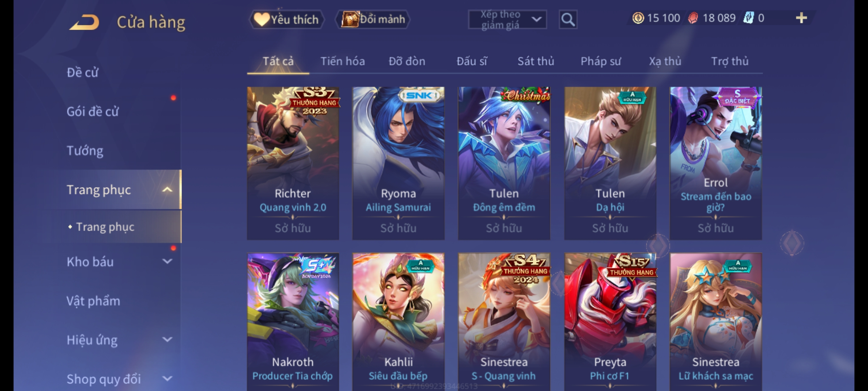Open Yêu thích favorites heart button
The image size is (868, 391).
[286, 19]
